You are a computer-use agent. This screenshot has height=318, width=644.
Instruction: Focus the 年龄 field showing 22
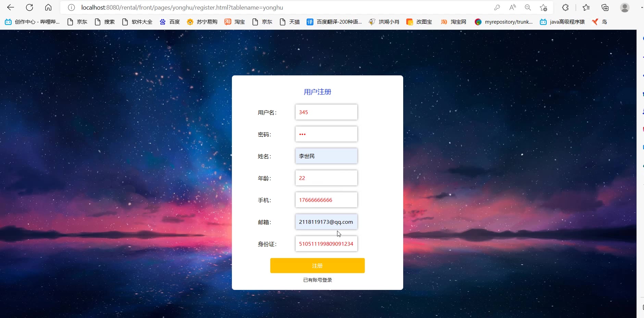326,178
